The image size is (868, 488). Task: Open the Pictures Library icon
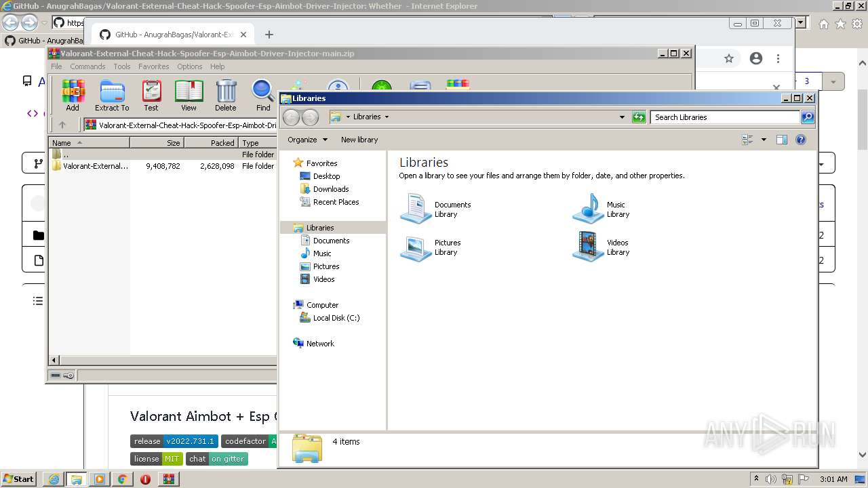(431, 247)
